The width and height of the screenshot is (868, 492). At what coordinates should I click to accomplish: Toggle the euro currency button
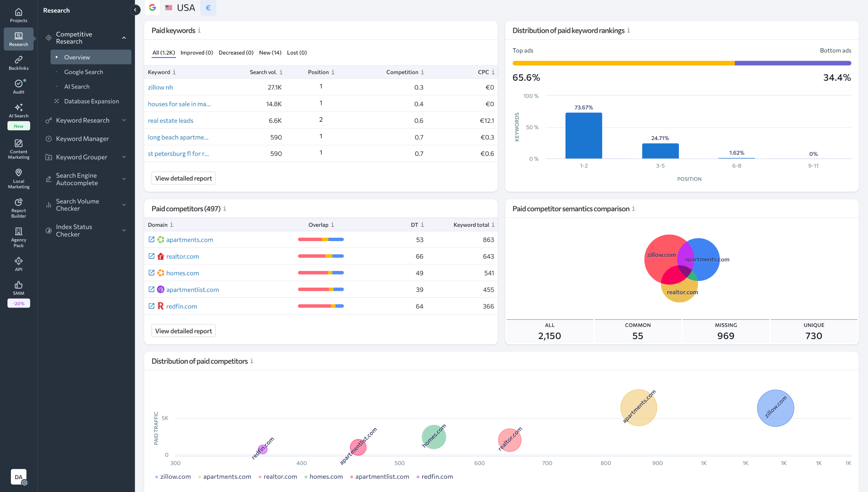(208, 7)
